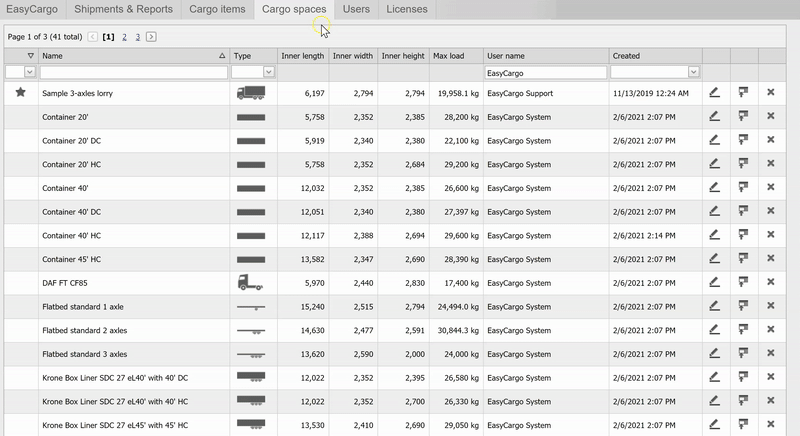The height and width of the screenshot is (436, 800).
Task: Edit the Container 40' row (not DC or HC)
Action: click(714, 187)
